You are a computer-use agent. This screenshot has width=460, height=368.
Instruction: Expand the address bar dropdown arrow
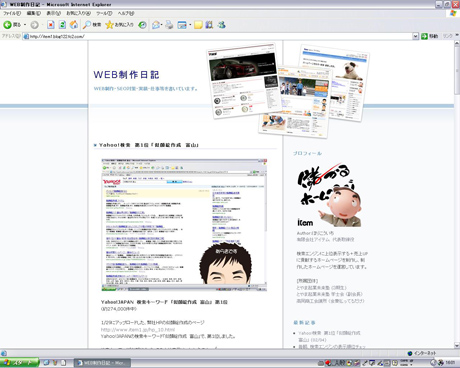pos(415,36)
